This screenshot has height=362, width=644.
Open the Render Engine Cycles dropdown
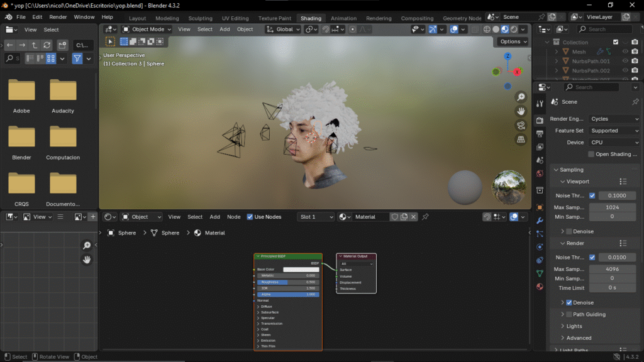pyautogui.click(x=614, y=119)
